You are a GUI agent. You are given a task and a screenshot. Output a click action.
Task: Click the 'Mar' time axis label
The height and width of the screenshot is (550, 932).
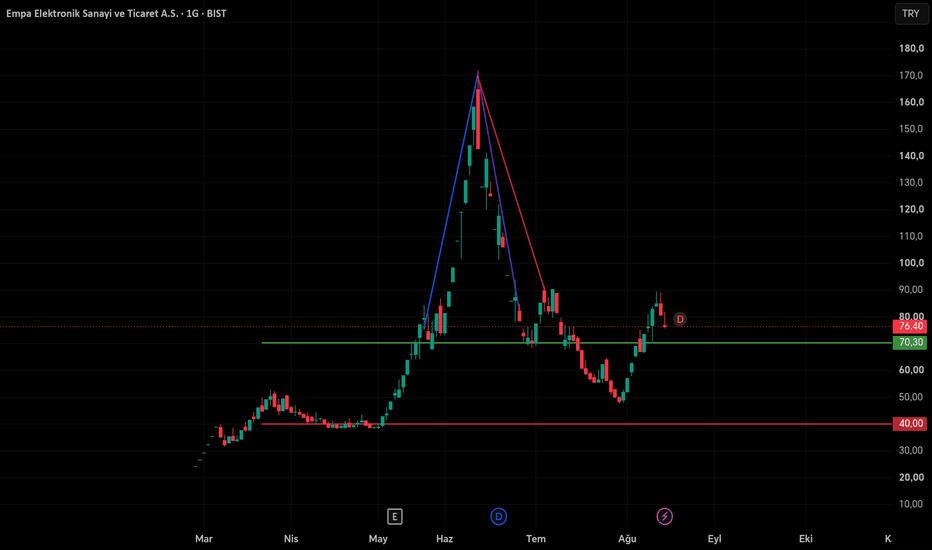click(x=204, y=539)
